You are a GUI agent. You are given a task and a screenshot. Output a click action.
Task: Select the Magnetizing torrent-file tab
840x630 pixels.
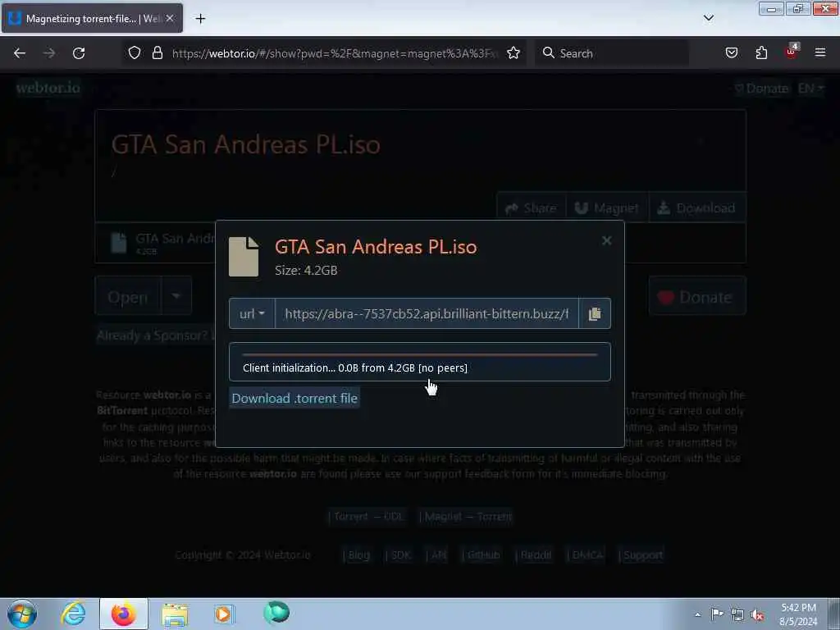tap(92, 18)
